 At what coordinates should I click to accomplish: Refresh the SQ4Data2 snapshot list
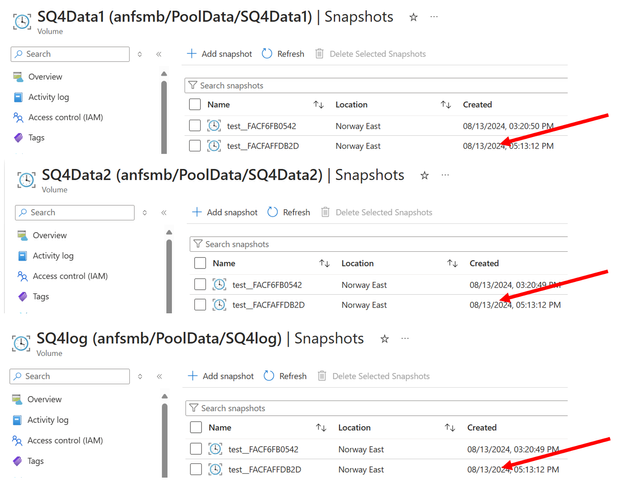point(289,212)
